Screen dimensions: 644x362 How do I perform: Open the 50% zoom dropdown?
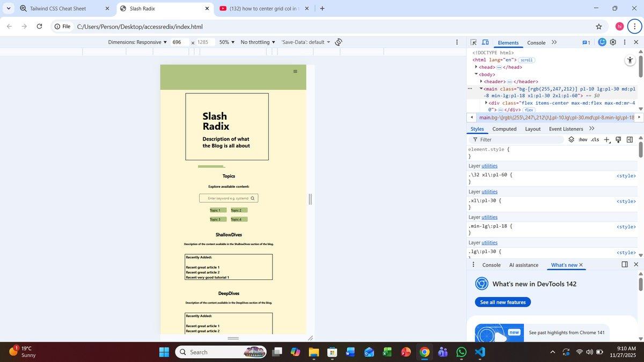[227, 42]
